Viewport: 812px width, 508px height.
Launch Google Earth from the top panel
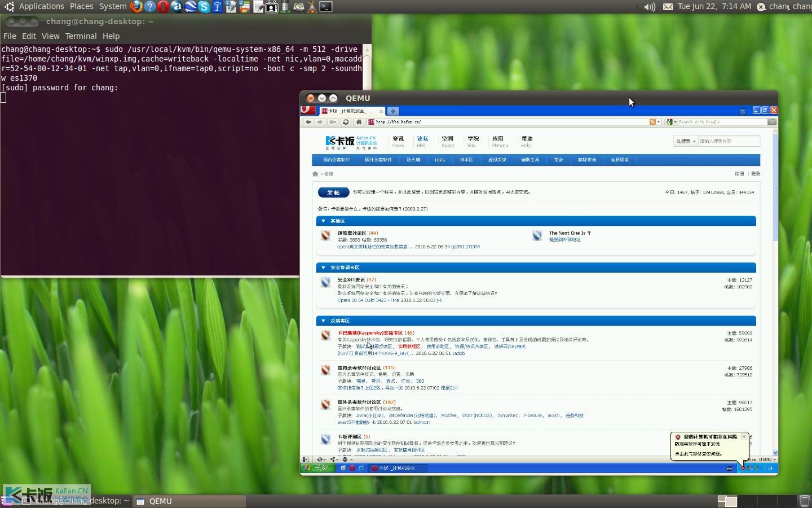(190, 7)
